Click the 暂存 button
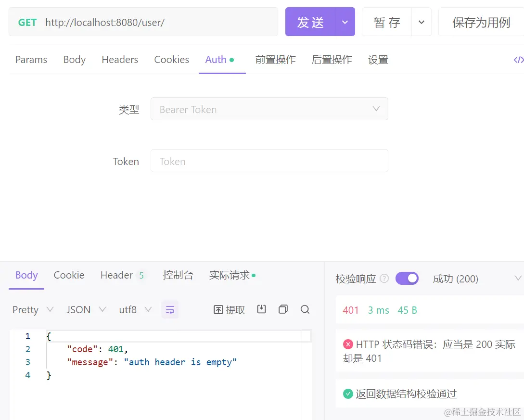The height and width of the screenshot is (420, 524). [x=387, y=22]
